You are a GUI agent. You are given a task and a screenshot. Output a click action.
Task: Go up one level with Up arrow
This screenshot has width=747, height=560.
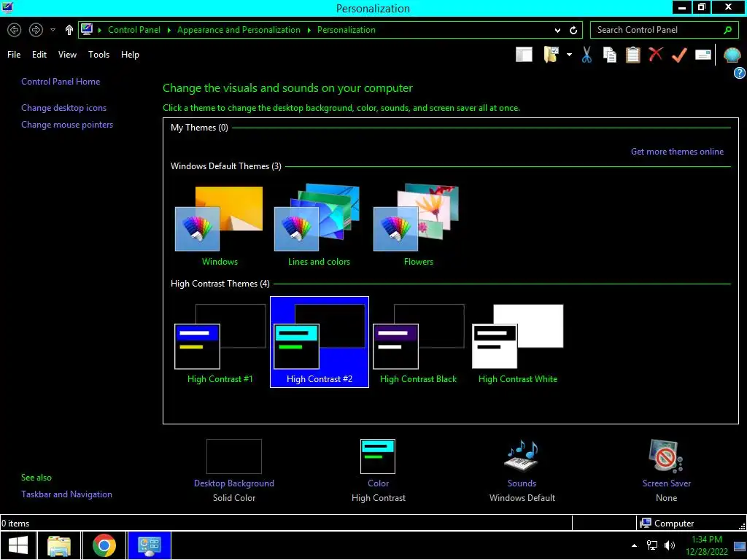click(x=69, y=30)
